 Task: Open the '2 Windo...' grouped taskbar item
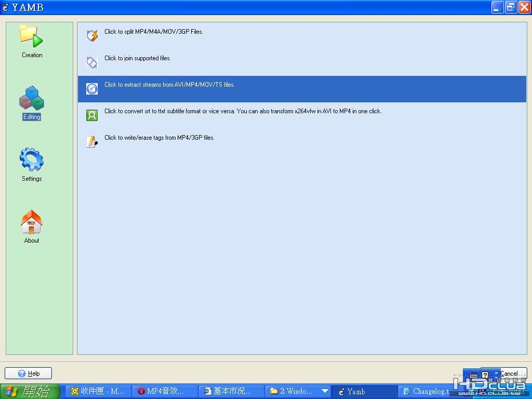(298, 391)
